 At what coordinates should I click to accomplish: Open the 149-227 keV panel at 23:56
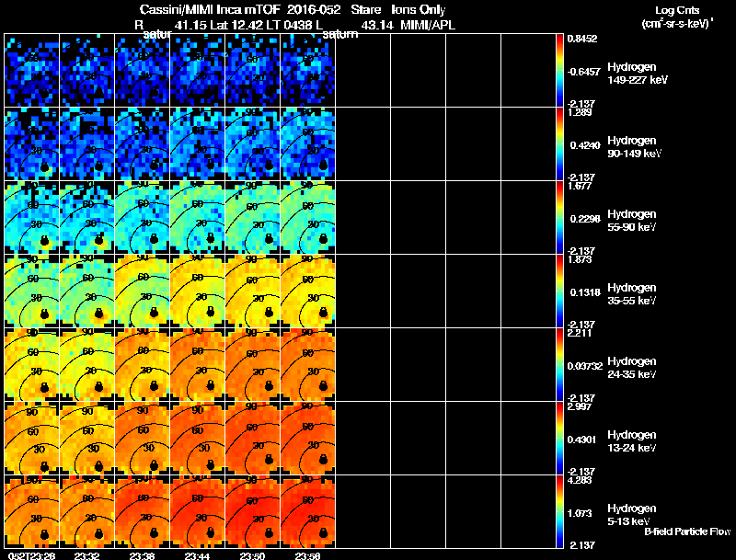(x=308, y=71)
